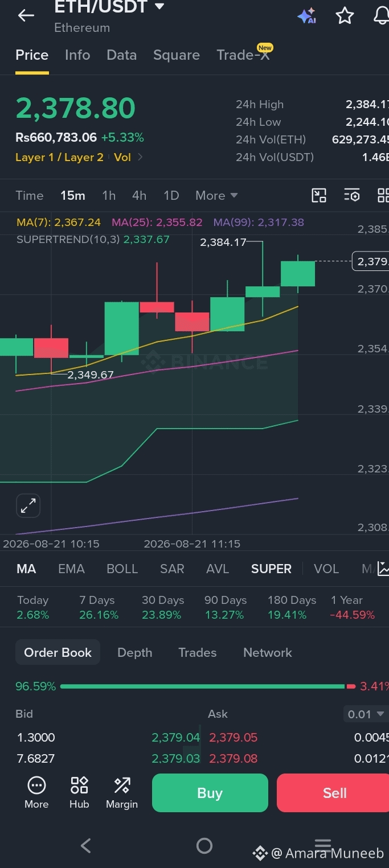Tap the MA(7) 2,367.24 legend

tap(59, 223)
